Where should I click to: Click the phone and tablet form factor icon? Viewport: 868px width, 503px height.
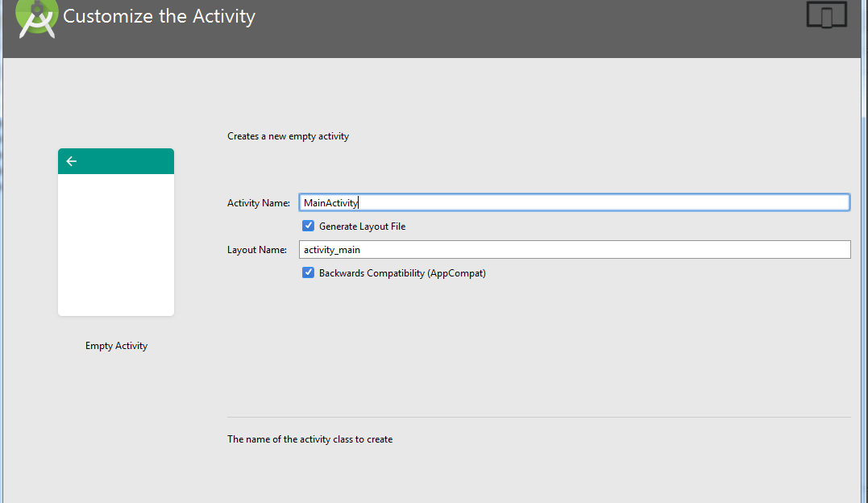pyautogui.click(x=827, y=15)
